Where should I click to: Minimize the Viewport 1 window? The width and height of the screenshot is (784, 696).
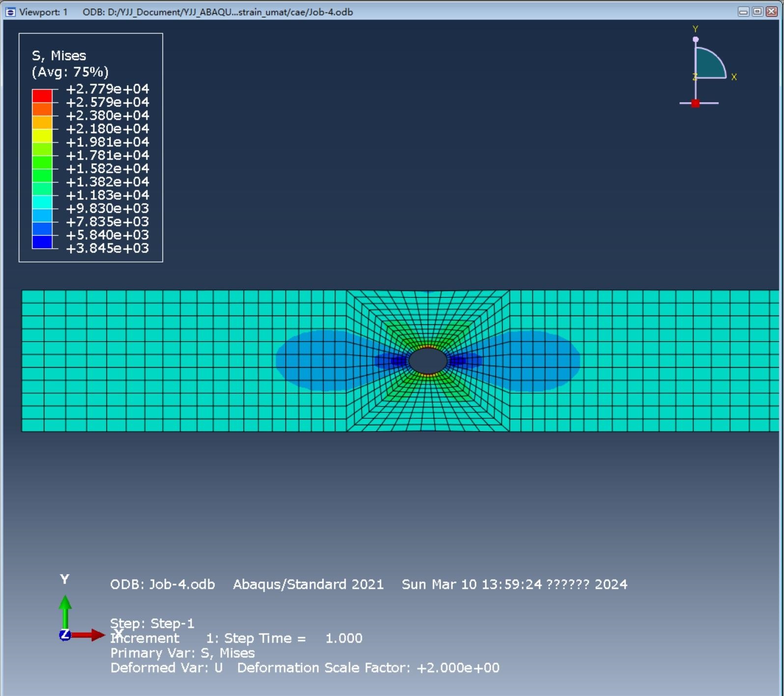click(x=743, y=12)
